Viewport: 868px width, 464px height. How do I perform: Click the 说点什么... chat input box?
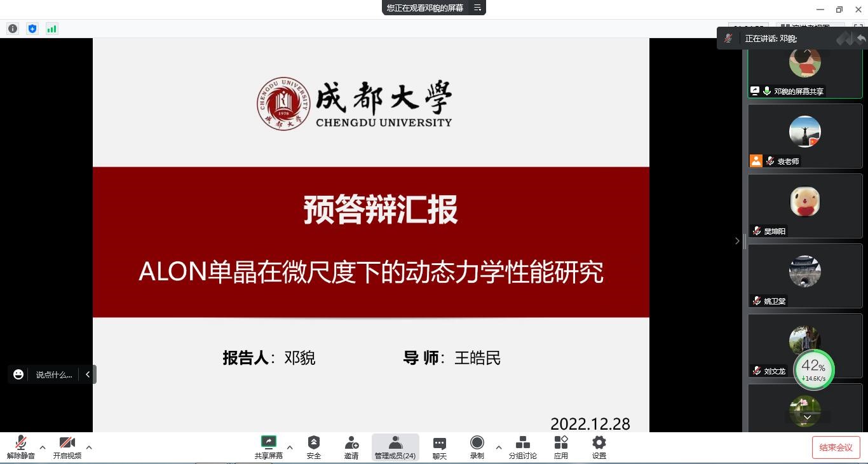[x=53, y=374]
